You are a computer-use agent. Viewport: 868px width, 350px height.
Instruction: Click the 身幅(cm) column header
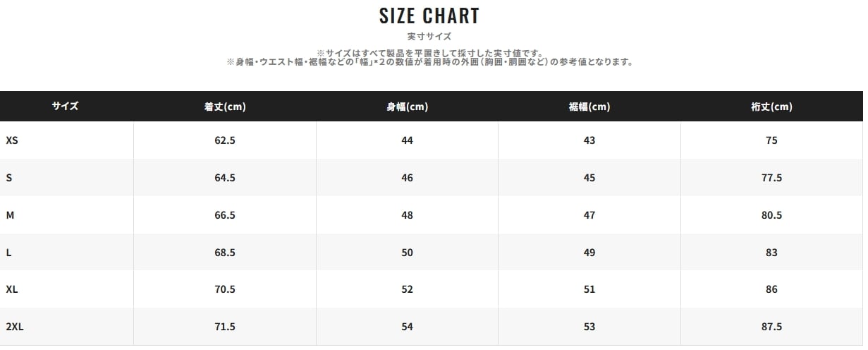click(407, 107)
